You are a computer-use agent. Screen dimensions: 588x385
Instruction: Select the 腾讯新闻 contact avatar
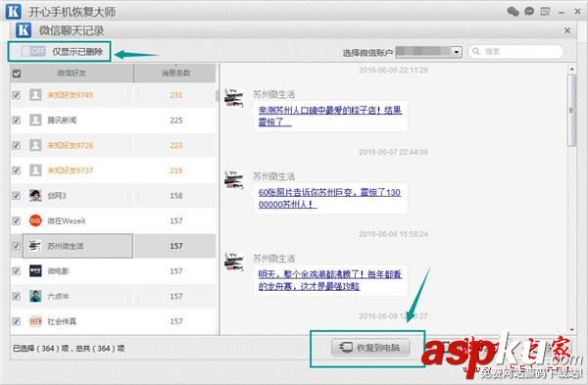click(35, 120)
